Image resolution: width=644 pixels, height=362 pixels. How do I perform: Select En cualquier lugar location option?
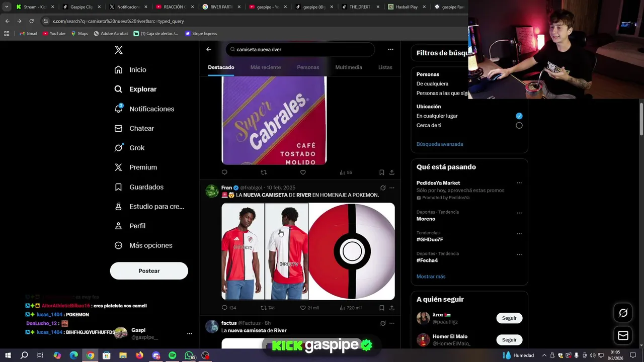click(x=519, y=116)
